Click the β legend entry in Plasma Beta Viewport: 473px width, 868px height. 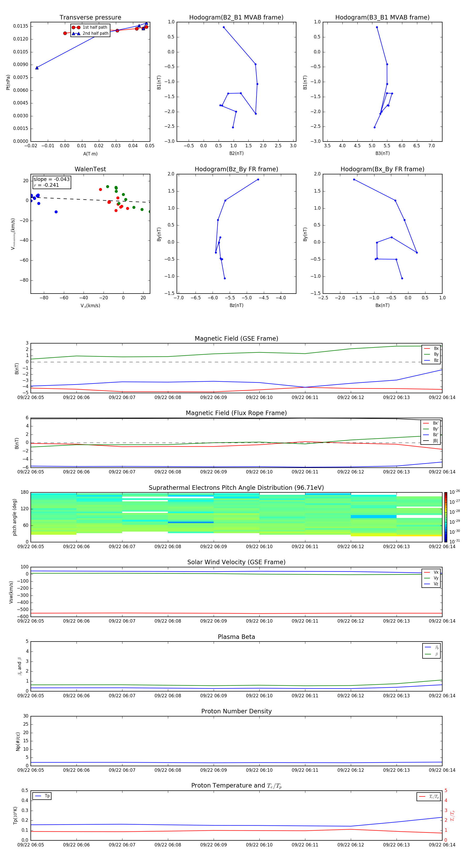pos(431,654)
